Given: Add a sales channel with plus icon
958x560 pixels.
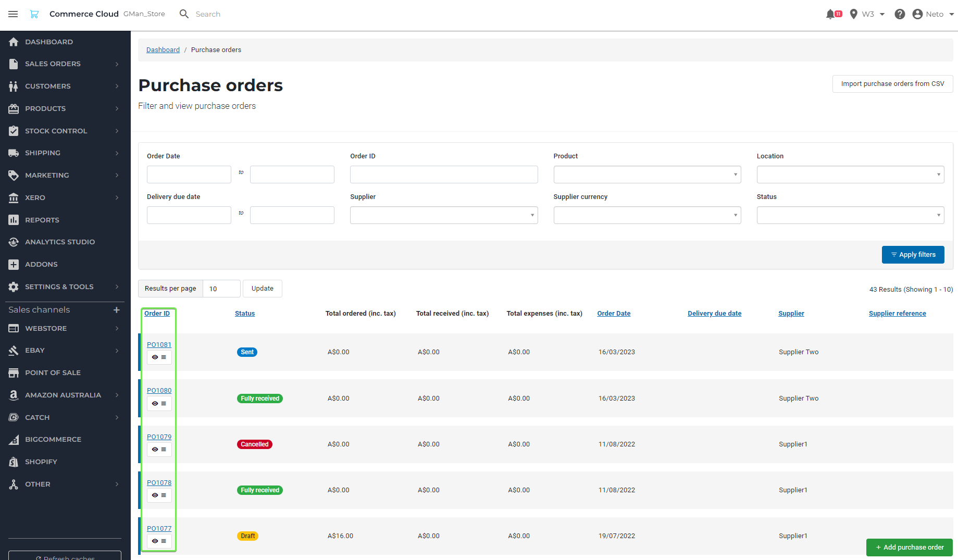Looking at the screenshot, I should click(117, 310).
